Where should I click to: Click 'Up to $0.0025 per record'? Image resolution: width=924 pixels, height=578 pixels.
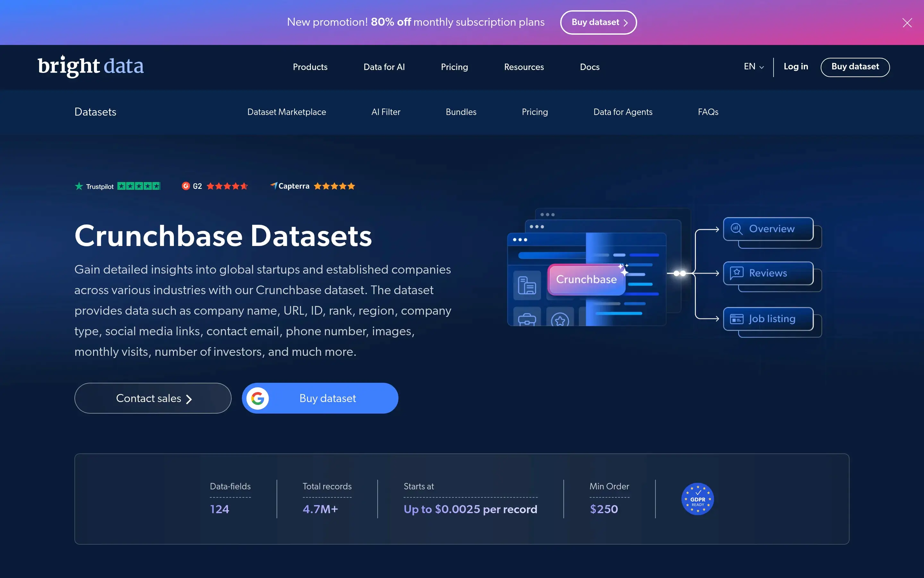point(470,509)
